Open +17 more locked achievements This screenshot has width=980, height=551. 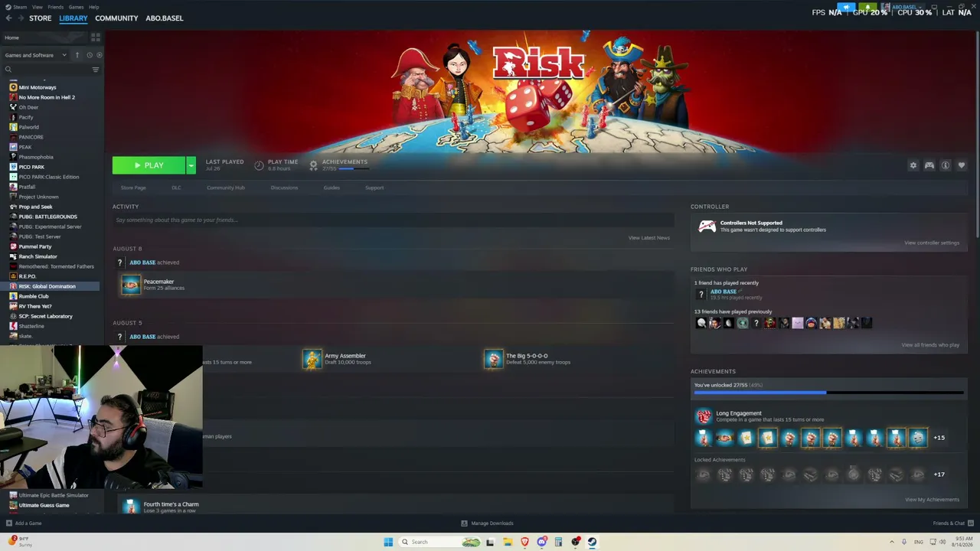point(939,474)
